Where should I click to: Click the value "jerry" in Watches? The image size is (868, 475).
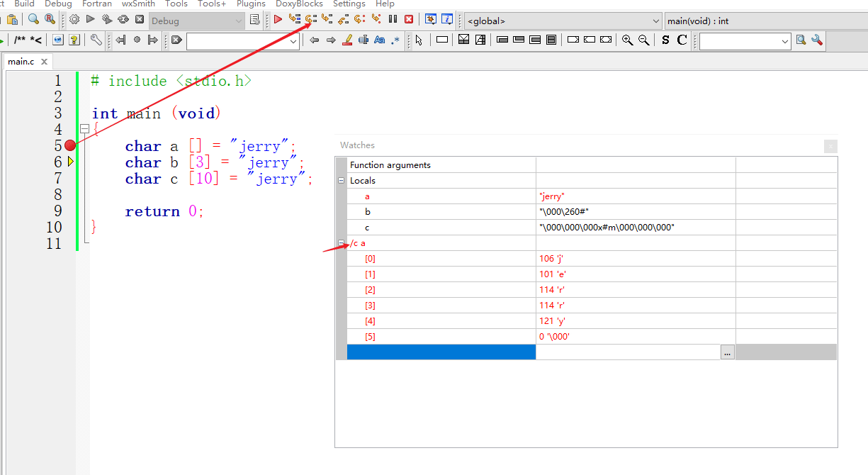coord(552,196)
